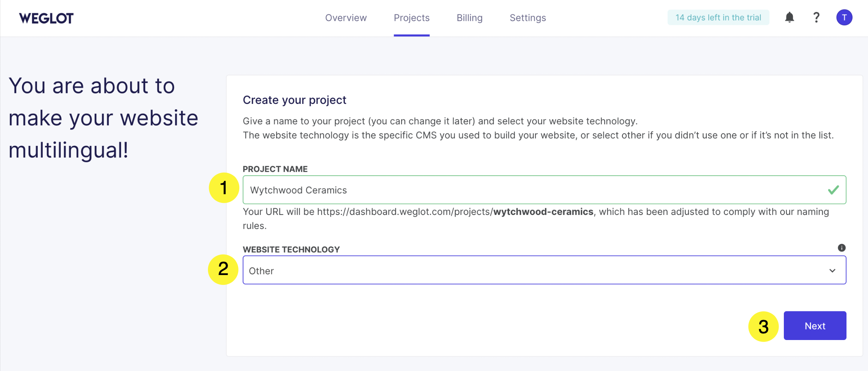
Task: Open the user avatar "T" menu
Action: click(x=844, y=17)
